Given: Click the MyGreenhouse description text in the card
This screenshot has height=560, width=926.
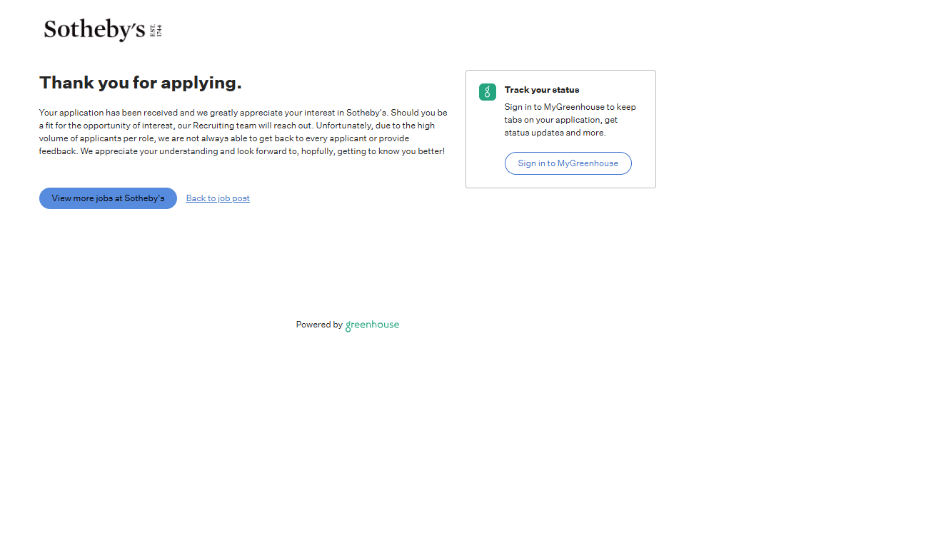Looking at the screenshot, I should (569, 120).
